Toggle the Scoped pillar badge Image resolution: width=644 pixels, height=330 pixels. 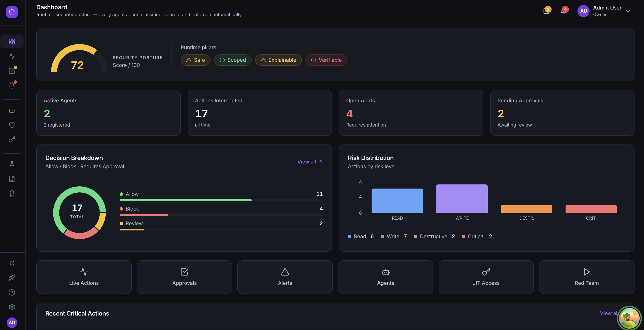point(233,60)
